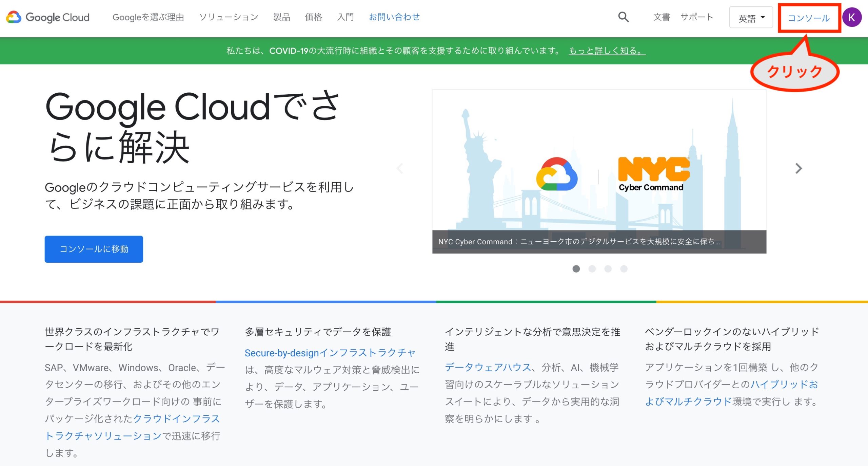
Task: Open the 文書 docs link
Action: coord(662,17)
